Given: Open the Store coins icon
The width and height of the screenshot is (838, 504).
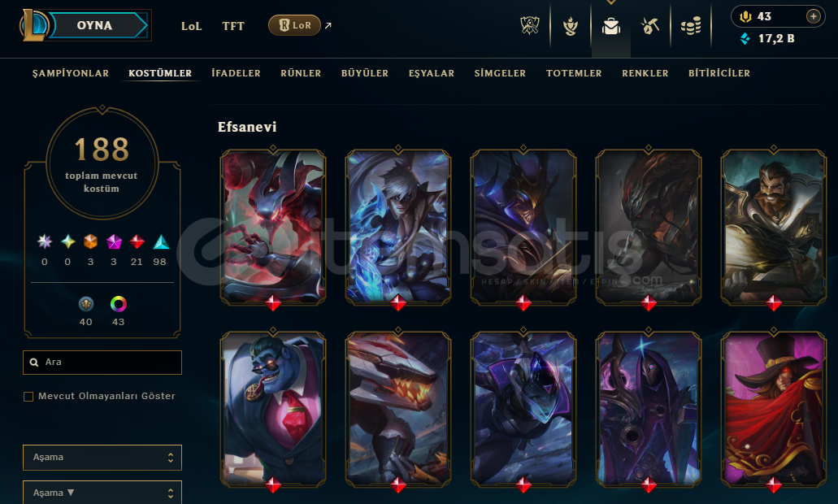Looking at the screenshot, I should click(x=691, y=26).
